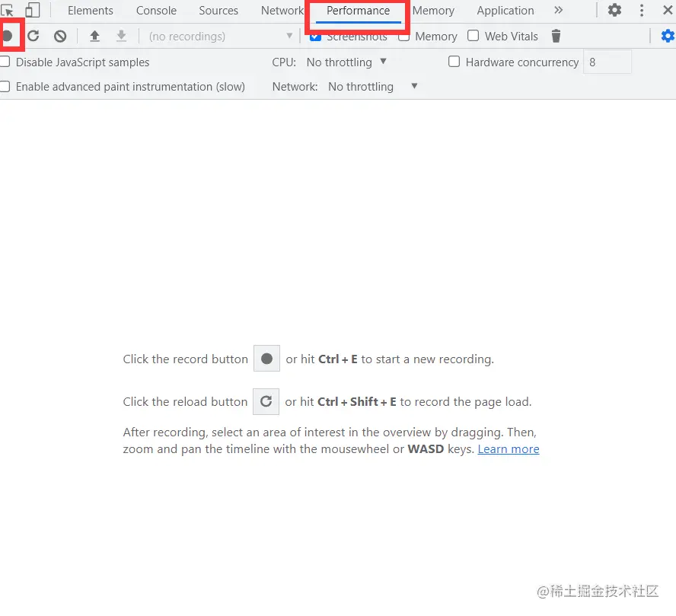Open capture settings blue gear icon
Screen dimensions: 676x616
(x=668, y=37)
